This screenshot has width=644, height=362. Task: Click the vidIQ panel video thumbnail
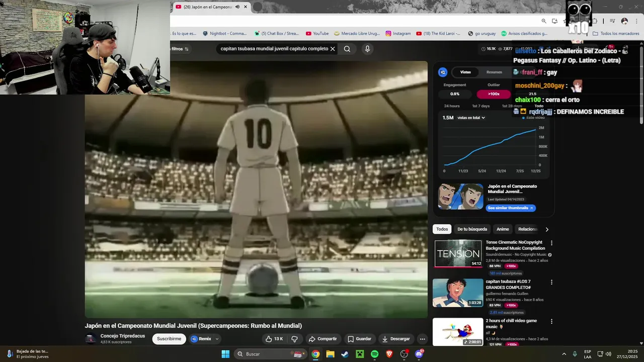point(460,196)
